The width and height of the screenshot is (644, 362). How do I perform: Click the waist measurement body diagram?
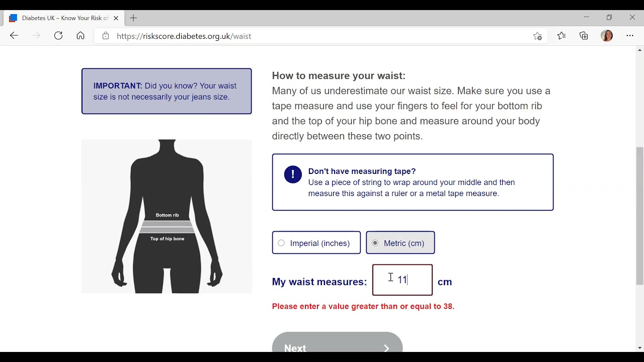pos(167,216)
